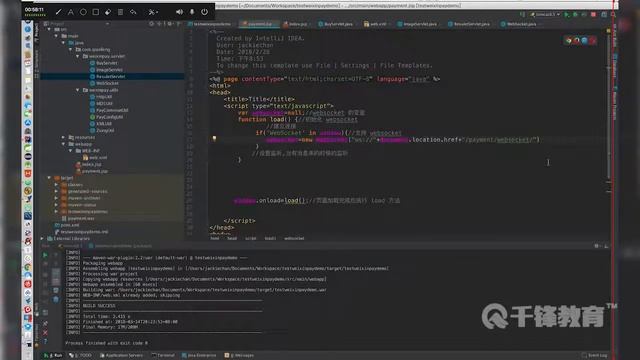Select the text annotation A tool
640x360 pixels.
click(71, 12)
